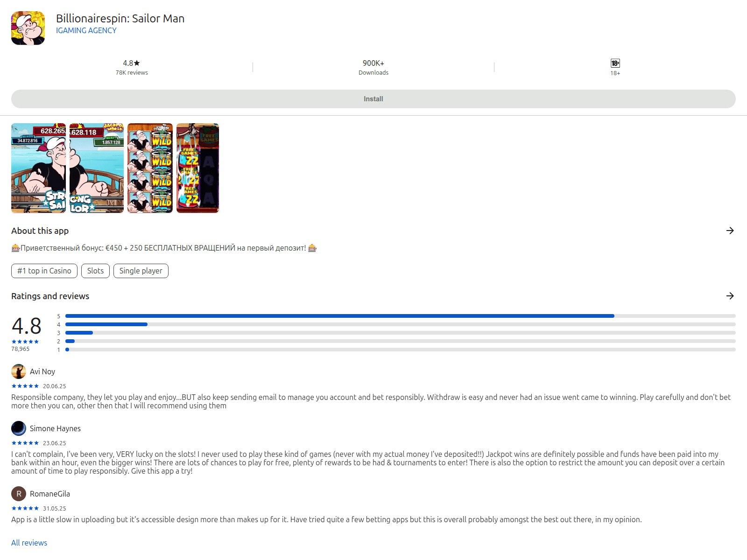The image size is (747, 560).
Task: Click the reviewer name Avi Noy
Action: 42,371
